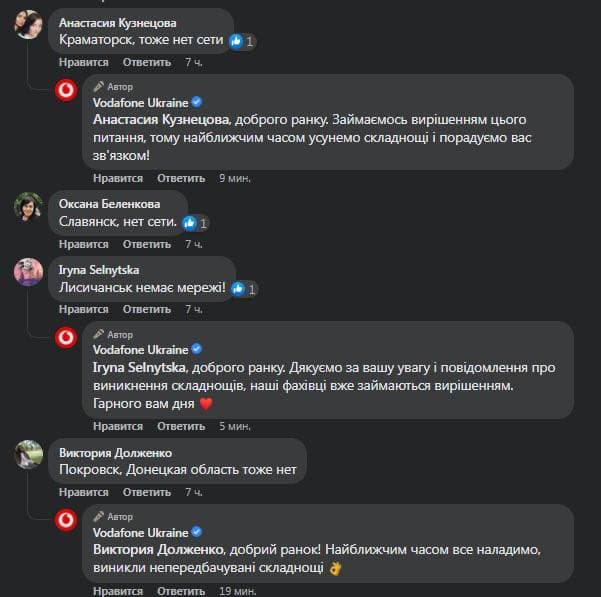
Task: Click Vodafone logo on reply to Iryna
Action: pos(67,337)
